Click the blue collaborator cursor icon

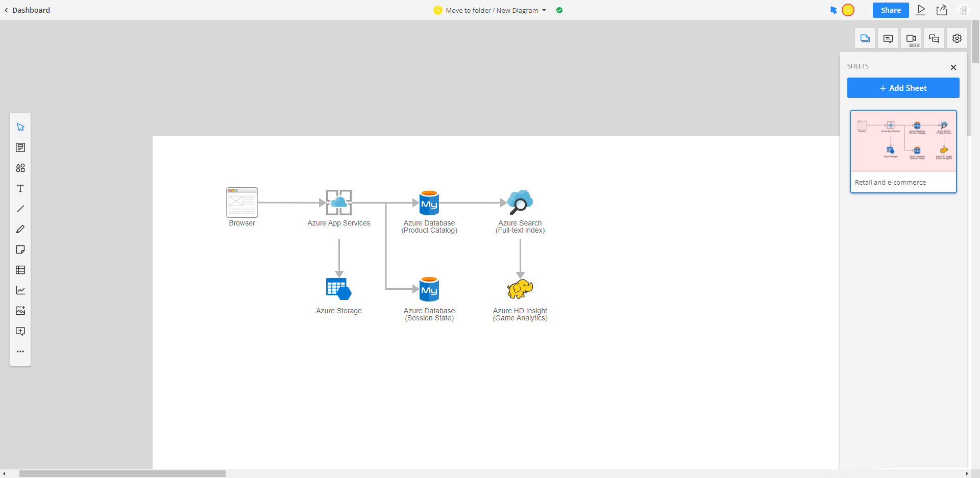click(x=834, y=10)
